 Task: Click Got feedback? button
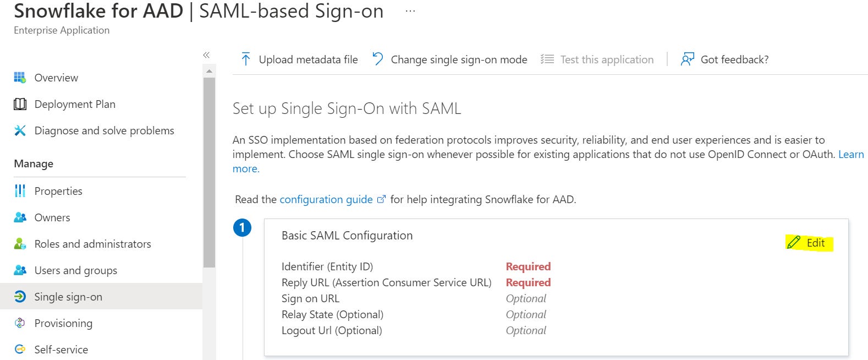(x=725, y=59)
